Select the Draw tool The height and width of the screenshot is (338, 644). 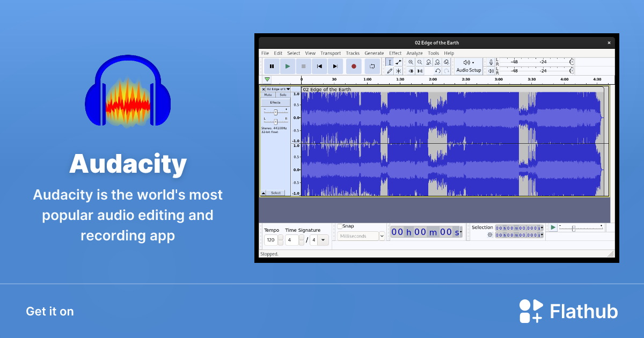tap(389, 70)
